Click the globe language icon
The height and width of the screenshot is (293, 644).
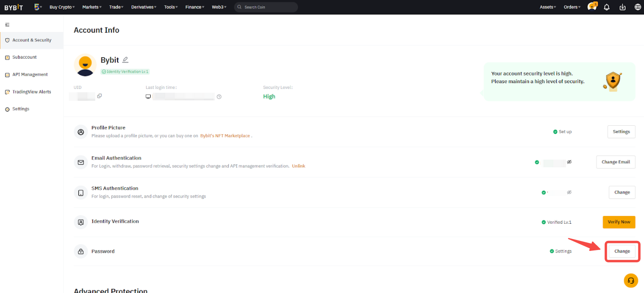point(637,7)
